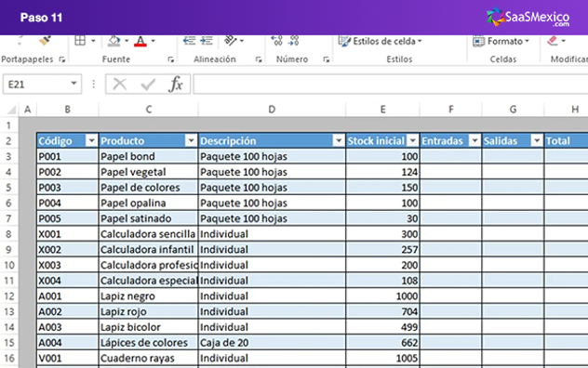
Task: Select column D header
Action: click(272, 110)
